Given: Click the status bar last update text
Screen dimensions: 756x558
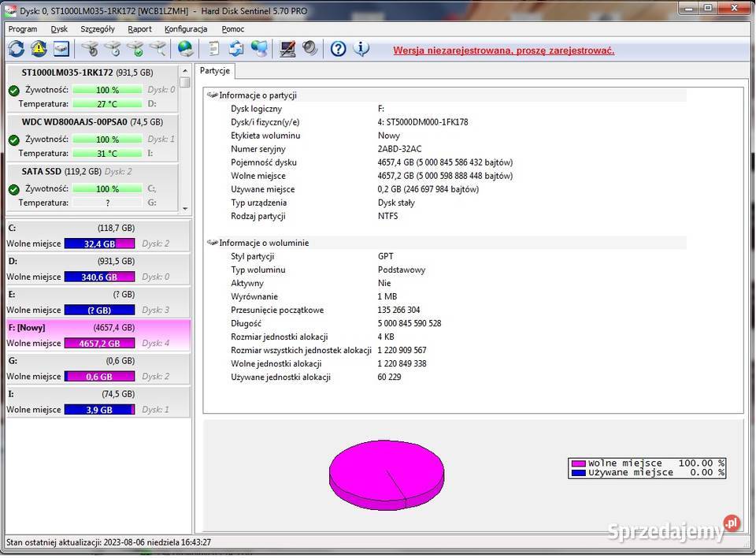Looking at the screenshot, I should [109, 542].
